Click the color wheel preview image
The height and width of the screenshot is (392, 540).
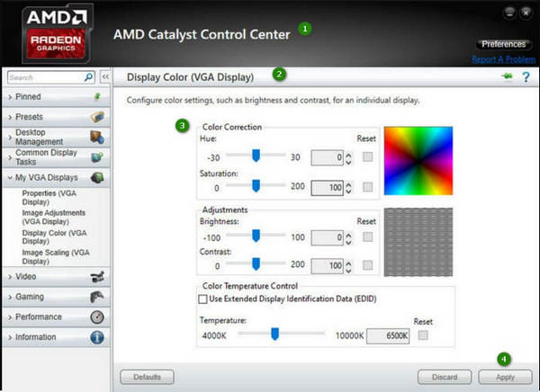click(418, 161)
